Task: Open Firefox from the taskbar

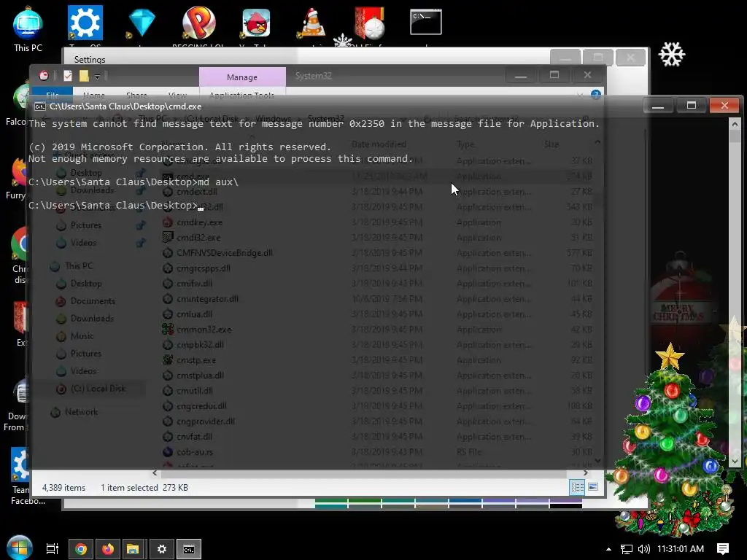Action: tap(108, 549)
